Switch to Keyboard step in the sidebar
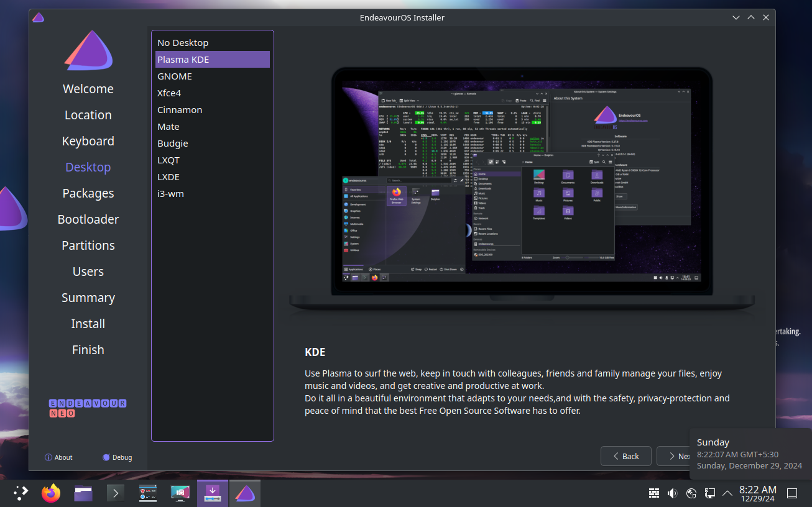 88,141
